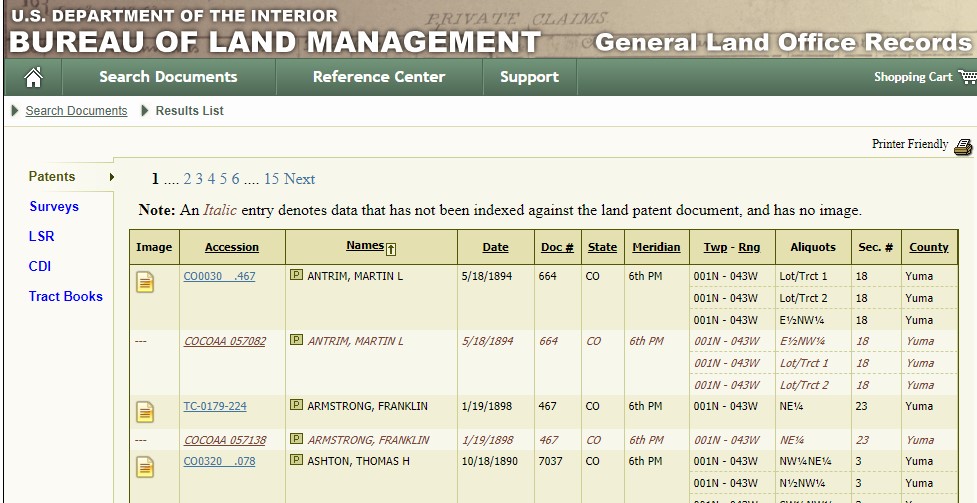Open document image for accession CO0030 .467

pyautogui.click(x=146, y=282)
